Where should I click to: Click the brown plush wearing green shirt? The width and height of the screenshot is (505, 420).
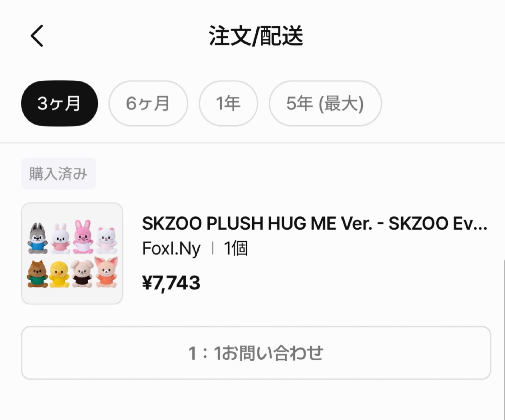pos(37,274)
